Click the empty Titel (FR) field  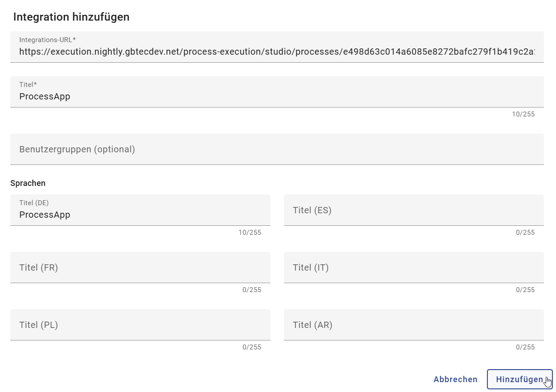click(140, 267)
